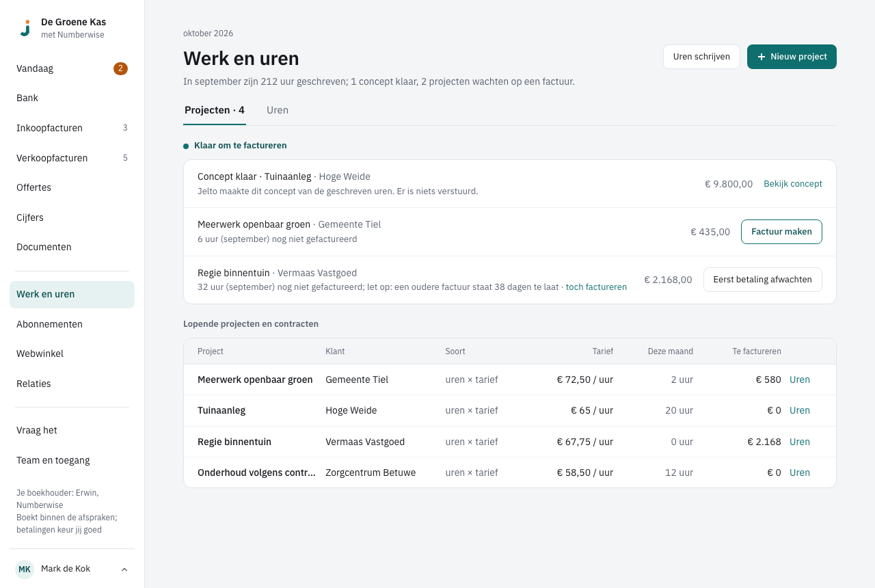This screenshot has width=875, height=588.
Task: Click the toch factureren link
Action: (x=596, y=287)
